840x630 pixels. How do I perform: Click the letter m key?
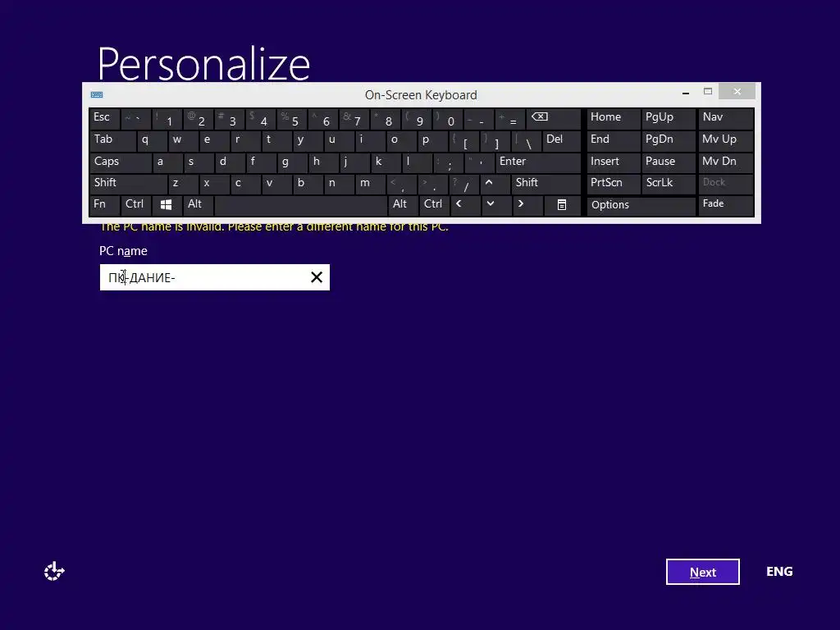click(x=370, y=184)
